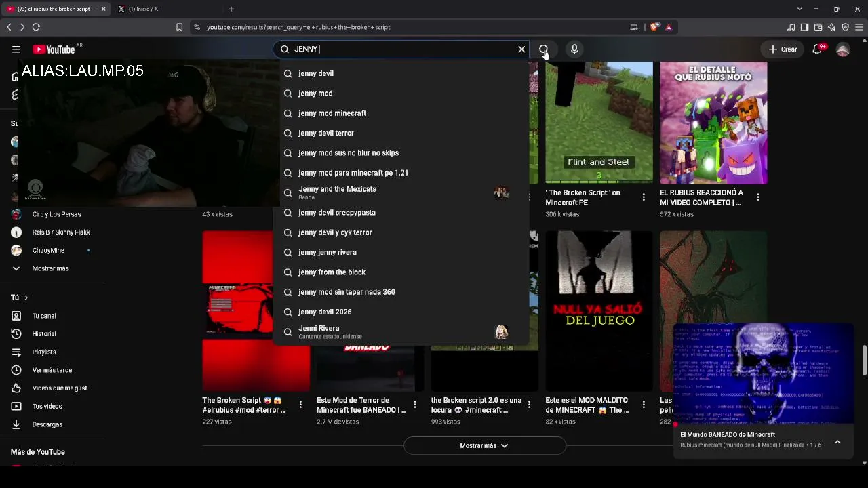Open the 'Flint and Steel' video thumbnail
This screenshot has width=868, height=488.
[x=599, y=123]
